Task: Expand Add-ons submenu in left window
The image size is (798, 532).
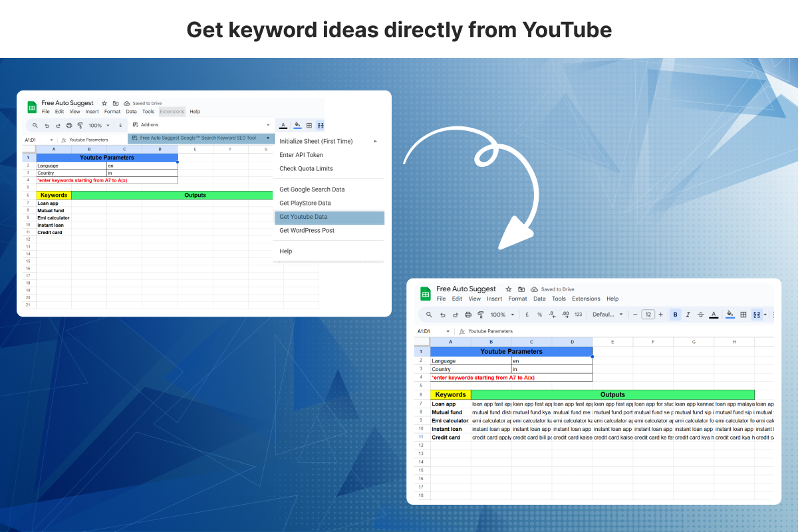Action: [x=269, y=124]
